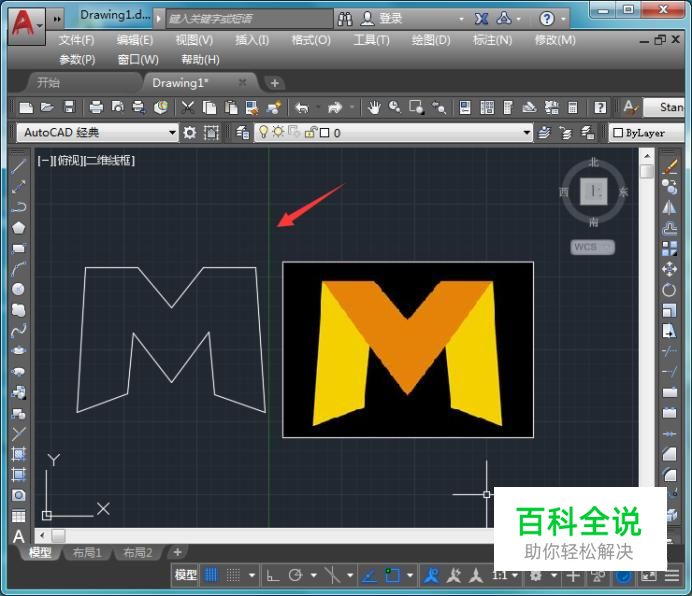692x596 pixels.
Task: Select the Line tool in draw toolbar
Action: [x=18, y=166]
